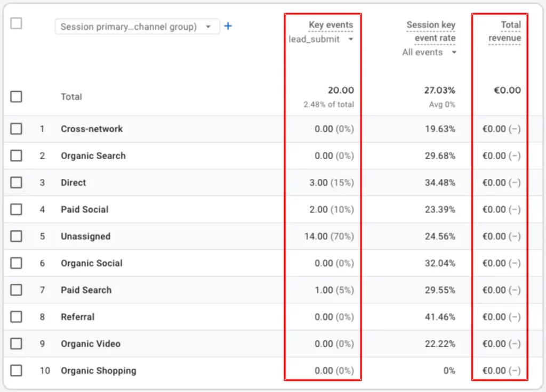Screen dimensions: 546x392
Task: Click the Session key event rate header
Action: point(431,31)
